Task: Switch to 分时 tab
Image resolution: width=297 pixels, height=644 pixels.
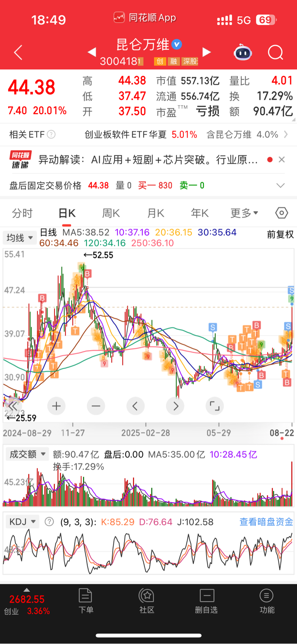Action: tap(22, 213)
